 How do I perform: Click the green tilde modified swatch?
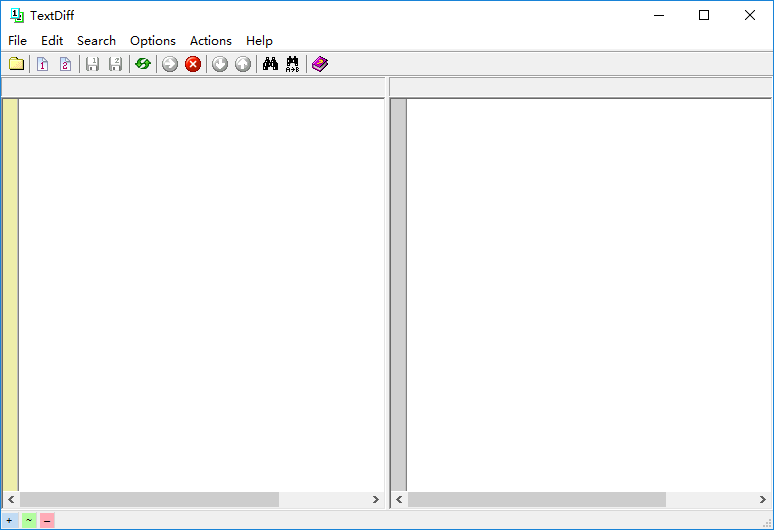click(29, 520)
